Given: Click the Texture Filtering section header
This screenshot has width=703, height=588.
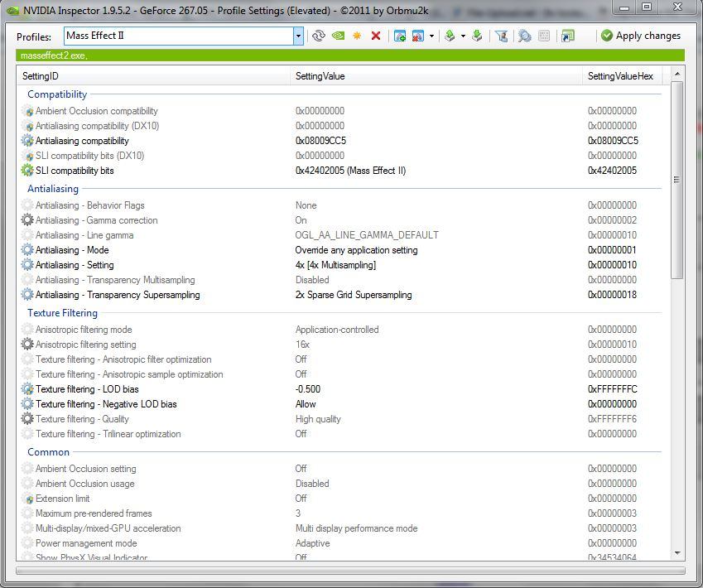Looking at the screenshot, I should [x=62, y=313].
